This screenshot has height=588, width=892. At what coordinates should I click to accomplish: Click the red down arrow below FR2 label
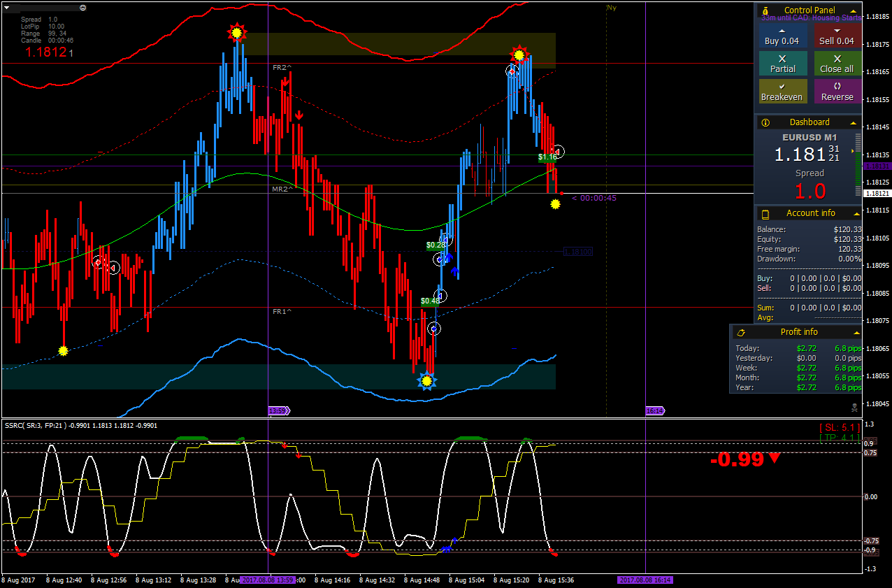(285, 83)
